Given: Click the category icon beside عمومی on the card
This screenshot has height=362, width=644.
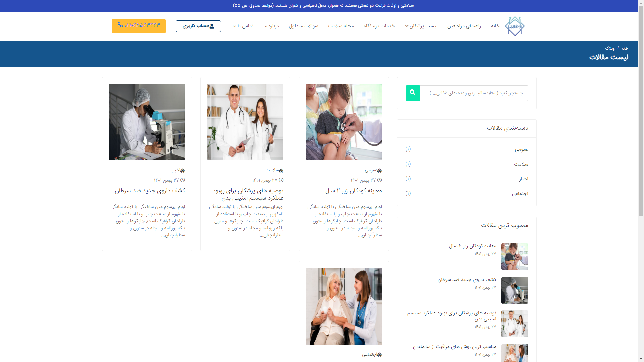Looking at the screenshot, I should click(x=379, y=170).
